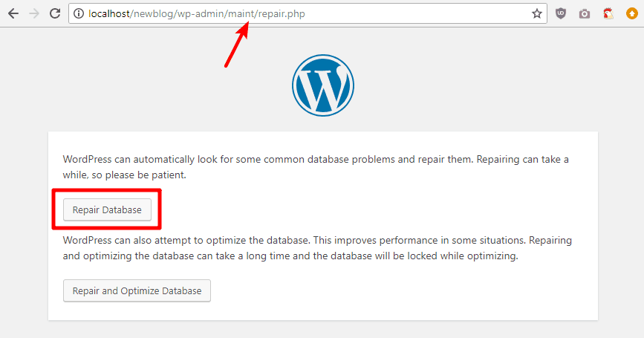644x338 pixels.
Task: Click the camera screenshot extension icon
Action: (585, 14)
